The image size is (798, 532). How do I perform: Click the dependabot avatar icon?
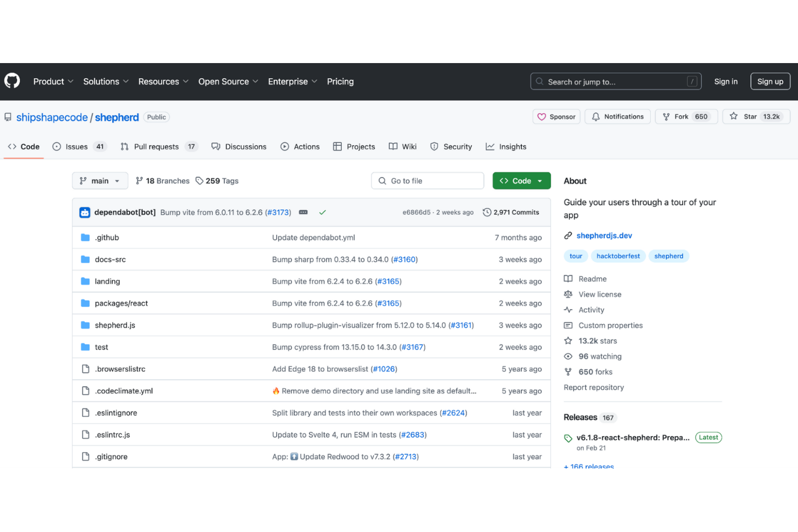coord(85,212)
